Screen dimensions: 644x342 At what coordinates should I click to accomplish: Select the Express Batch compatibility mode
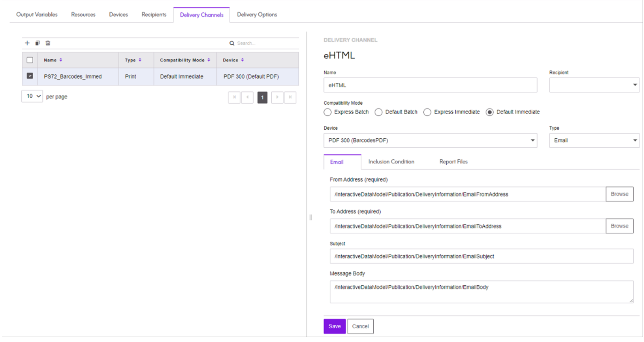coord(328,112)
